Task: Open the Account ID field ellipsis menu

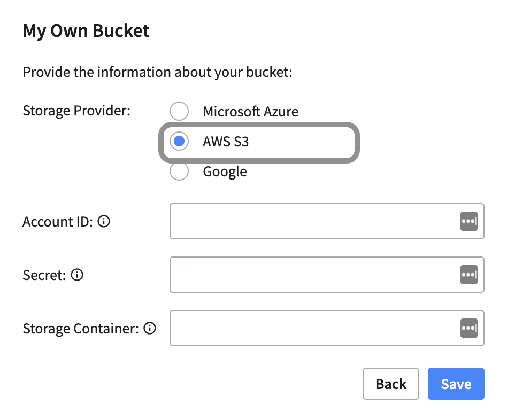Action: pyautogui.click(x=468, y=221)
